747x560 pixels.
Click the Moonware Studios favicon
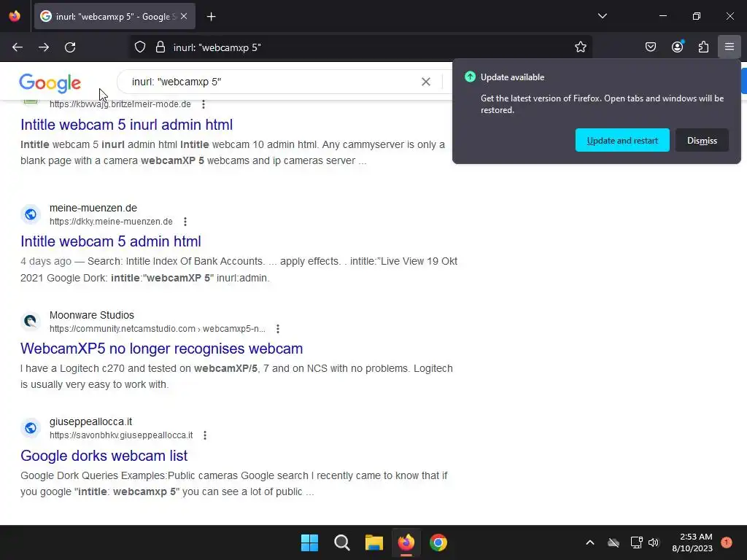tap(31, 322)
